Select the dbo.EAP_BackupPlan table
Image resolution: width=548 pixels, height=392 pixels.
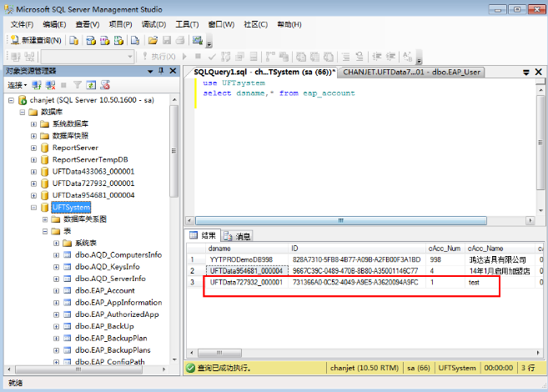111,338
